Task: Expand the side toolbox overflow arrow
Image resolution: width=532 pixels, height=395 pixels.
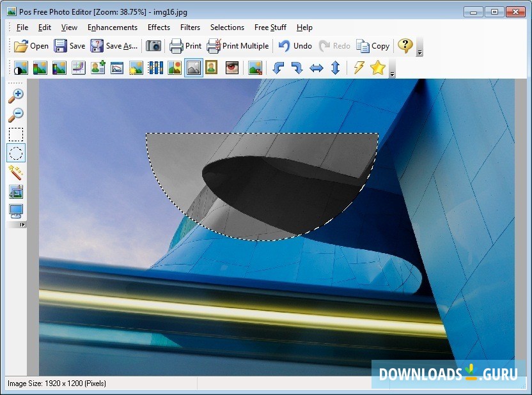Action: tap(22, 224)
